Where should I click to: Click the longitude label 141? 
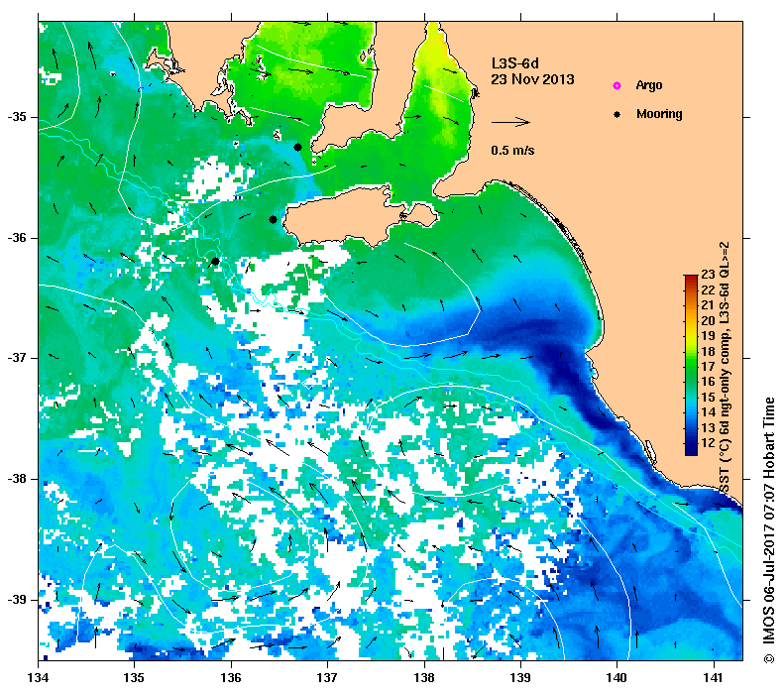click(714, 678)
